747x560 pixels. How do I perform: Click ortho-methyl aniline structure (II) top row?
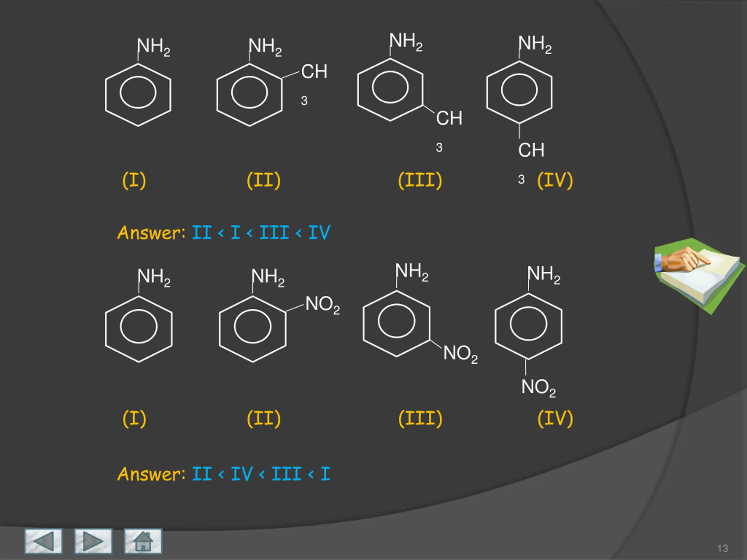(x=249, y=93)
